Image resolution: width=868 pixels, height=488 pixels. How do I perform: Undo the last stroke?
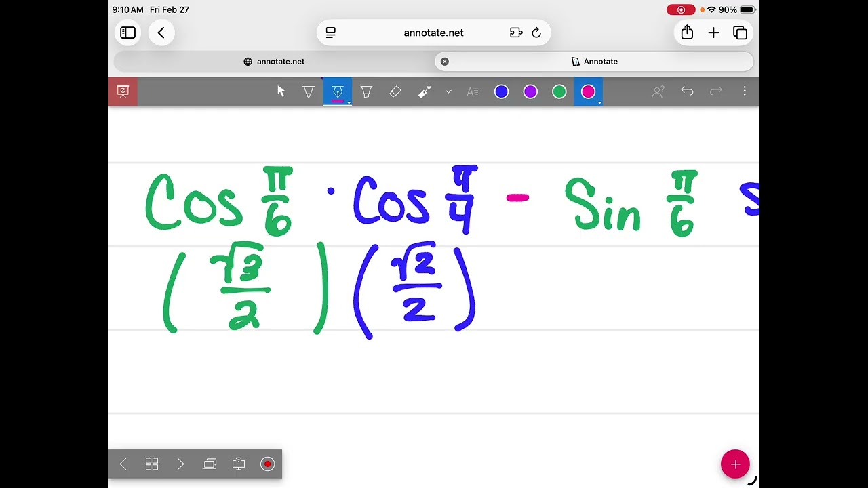point(687,91)
